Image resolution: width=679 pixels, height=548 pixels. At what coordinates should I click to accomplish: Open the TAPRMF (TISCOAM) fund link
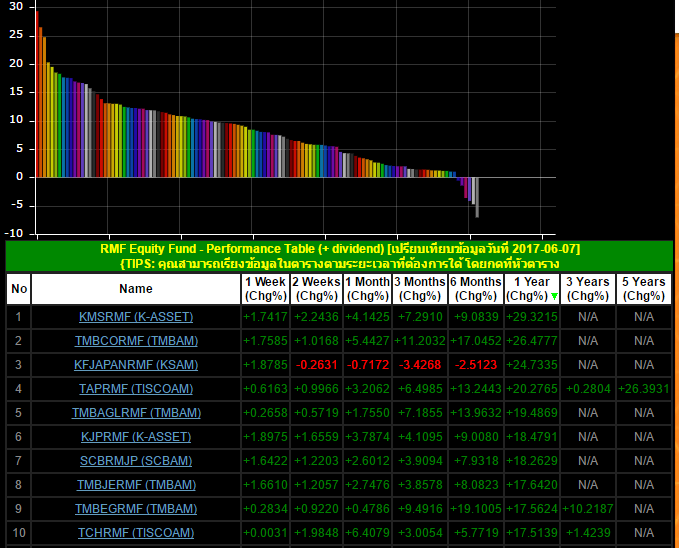(x=136, y=389)
